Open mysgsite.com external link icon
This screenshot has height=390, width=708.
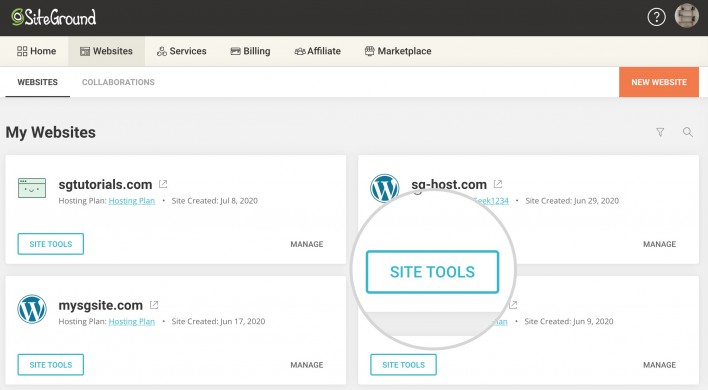click(x=154, y=305)
